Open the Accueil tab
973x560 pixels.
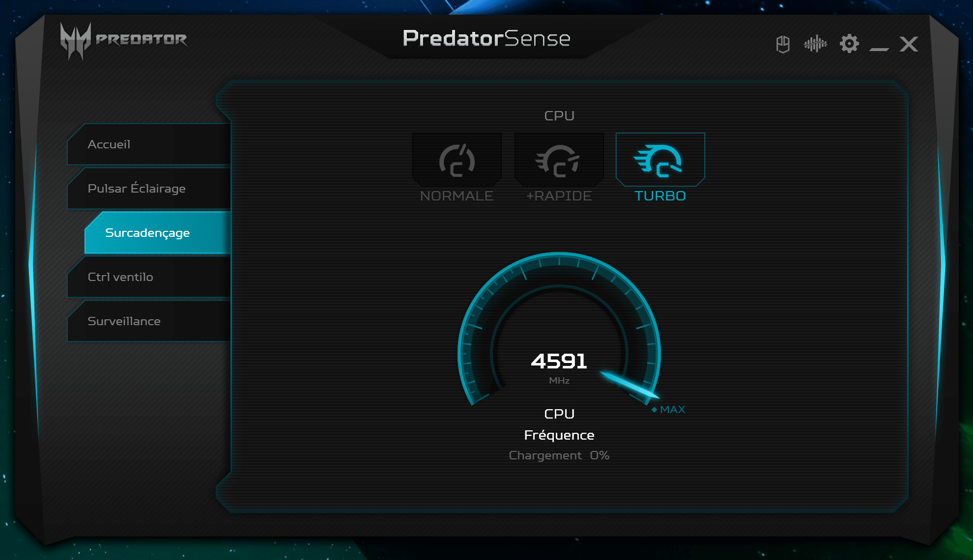[149, 144]
